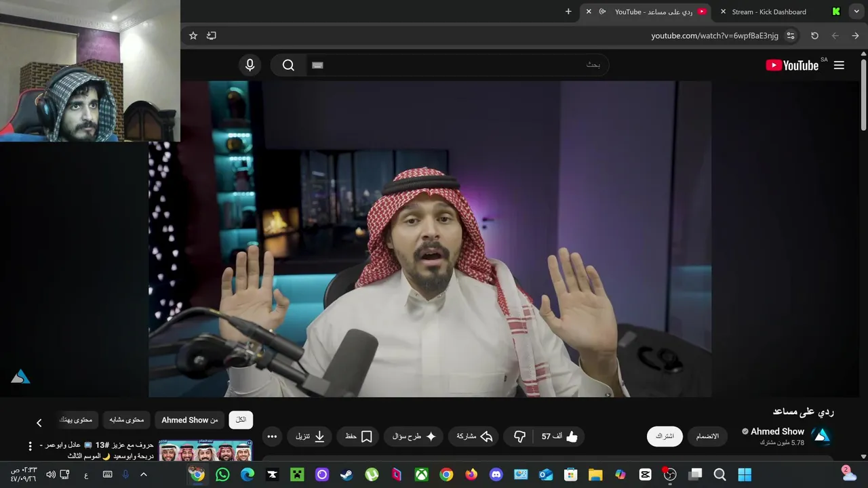This screenshot has width=868, height=488.
Task: Save video with حفظ button
Action: click(359, 436)
